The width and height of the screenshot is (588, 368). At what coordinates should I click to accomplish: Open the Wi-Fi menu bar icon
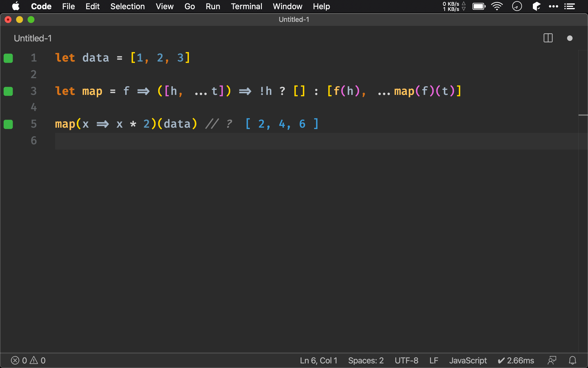[497, 6]
